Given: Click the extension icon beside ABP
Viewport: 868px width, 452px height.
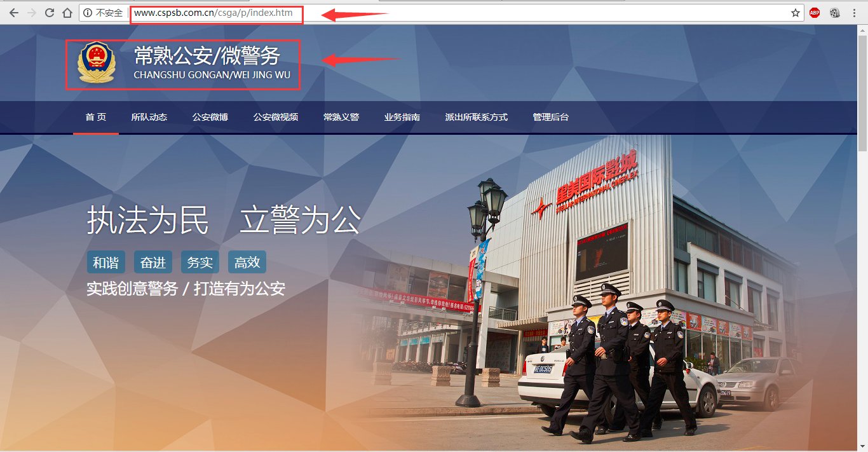Looking at the screenshot, I should pos(834,12).
